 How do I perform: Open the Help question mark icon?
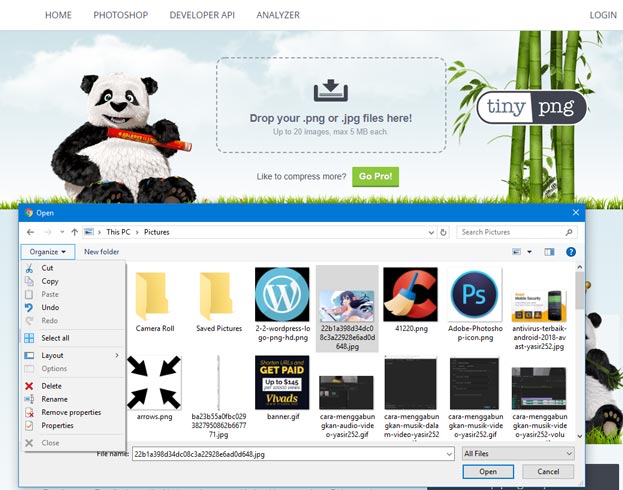[571, 252]
